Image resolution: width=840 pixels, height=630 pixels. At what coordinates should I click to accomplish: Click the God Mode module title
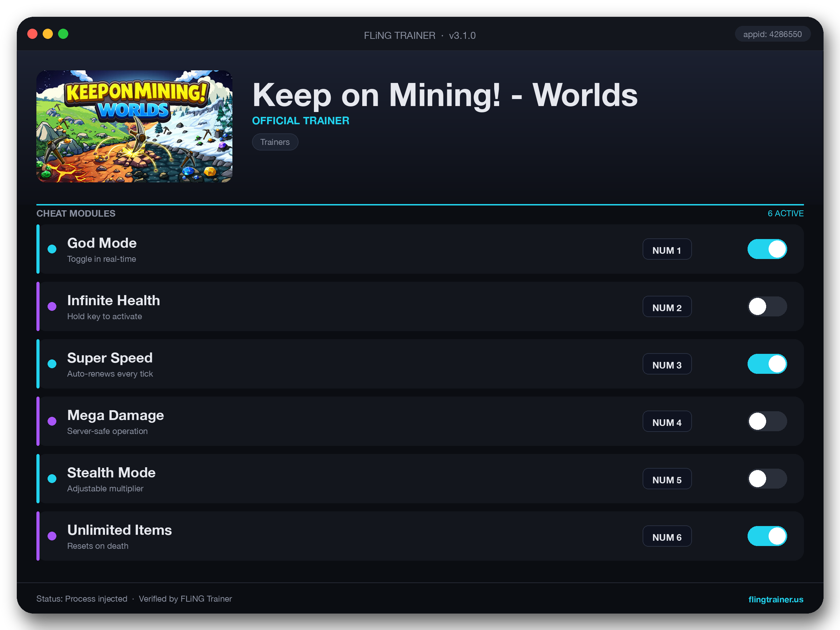102,243
